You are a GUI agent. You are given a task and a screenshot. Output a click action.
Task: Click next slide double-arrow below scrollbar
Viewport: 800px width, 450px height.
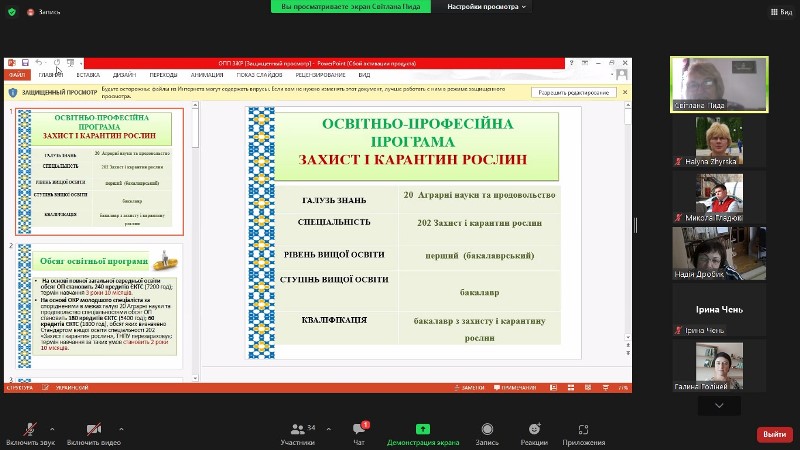628,353
